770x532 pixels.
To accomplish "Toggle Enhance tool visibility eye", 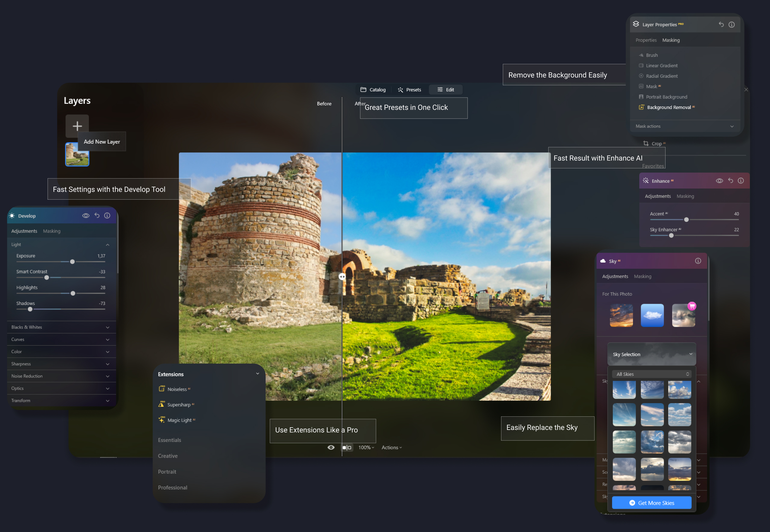I will (x=719, y=181).
